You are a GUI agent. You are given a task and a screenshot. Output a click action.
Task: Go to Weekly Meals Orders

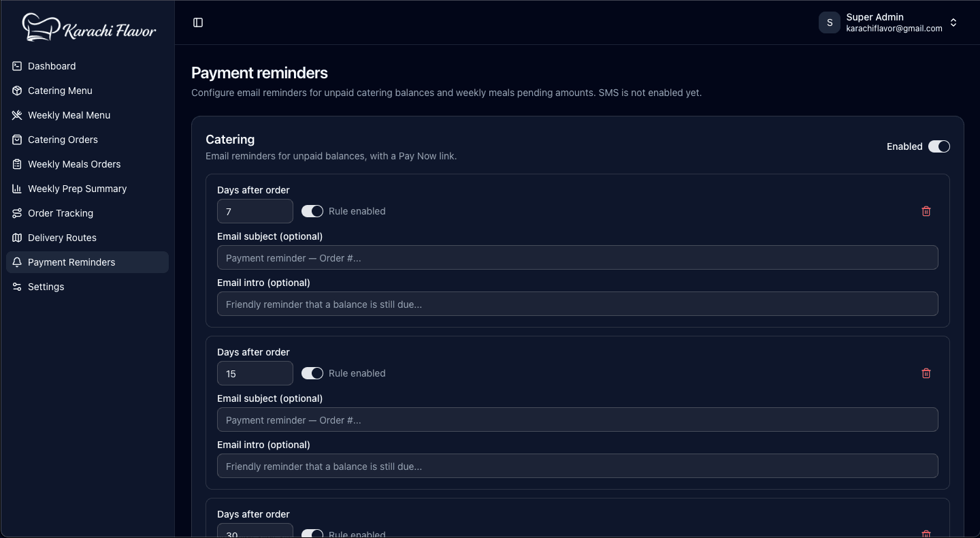click(87, 164)
